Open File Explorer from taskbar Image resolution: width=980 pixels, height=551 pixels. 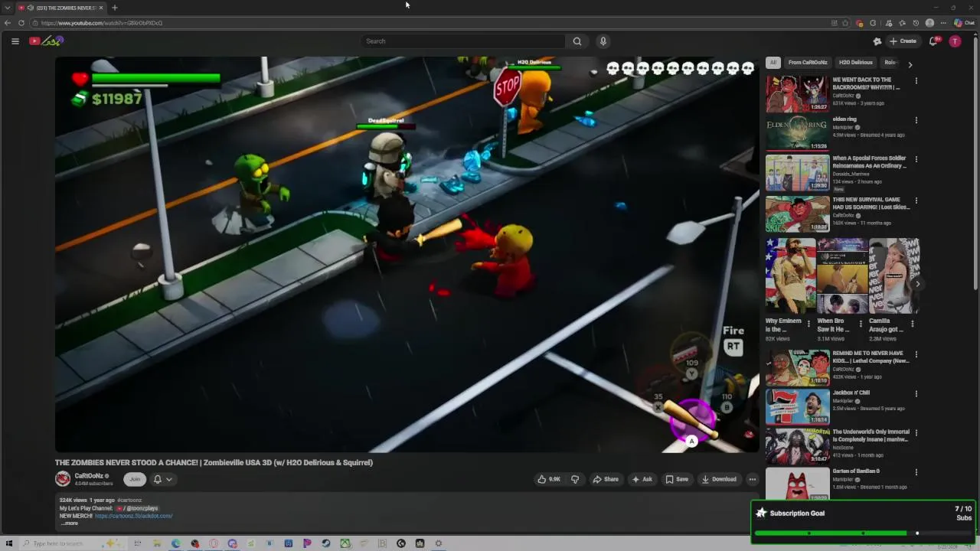(157, 543)
